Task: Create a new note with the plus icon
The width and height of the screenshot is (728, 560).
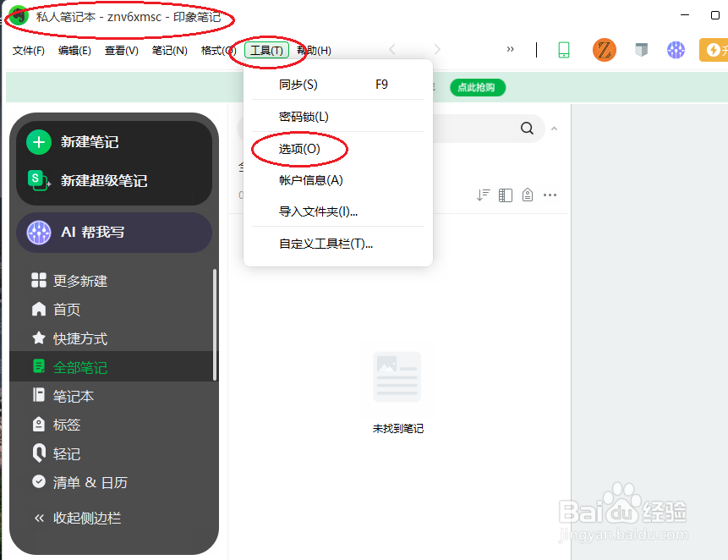Action: click(x=39, y=143)
